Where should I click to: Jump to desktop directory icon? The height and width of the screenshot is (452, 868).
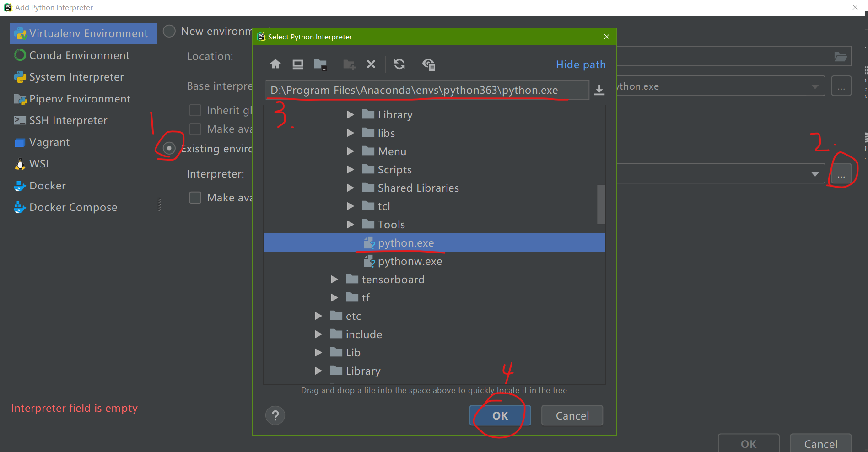tap(298, 65)
